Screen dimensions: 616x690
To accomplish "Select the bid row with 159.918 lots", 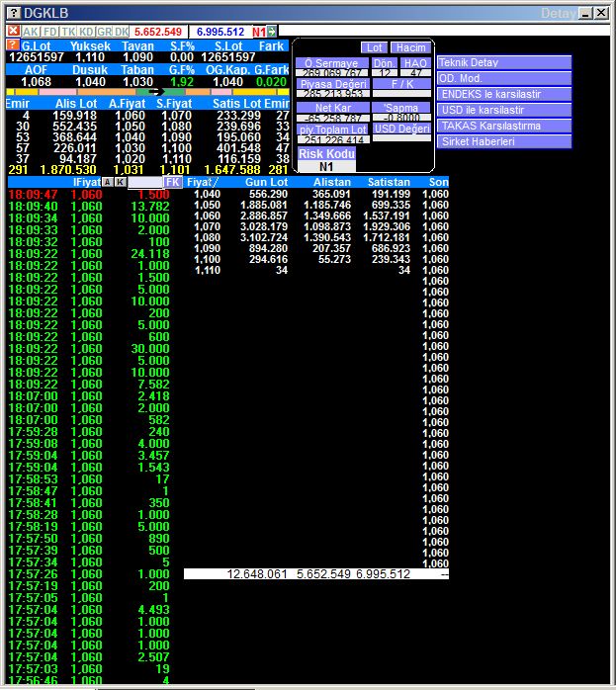I will click(147, 116).
